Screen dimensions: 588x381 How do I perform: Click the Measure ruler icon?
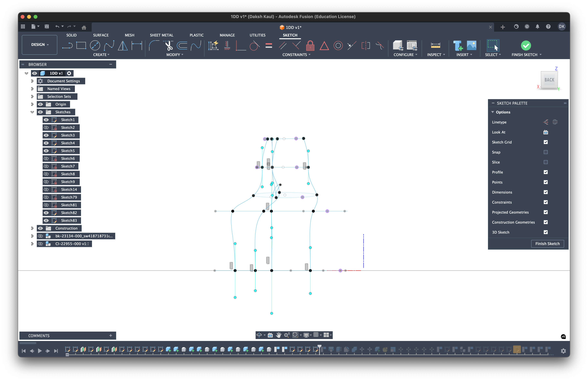click(x=435, y=46)
